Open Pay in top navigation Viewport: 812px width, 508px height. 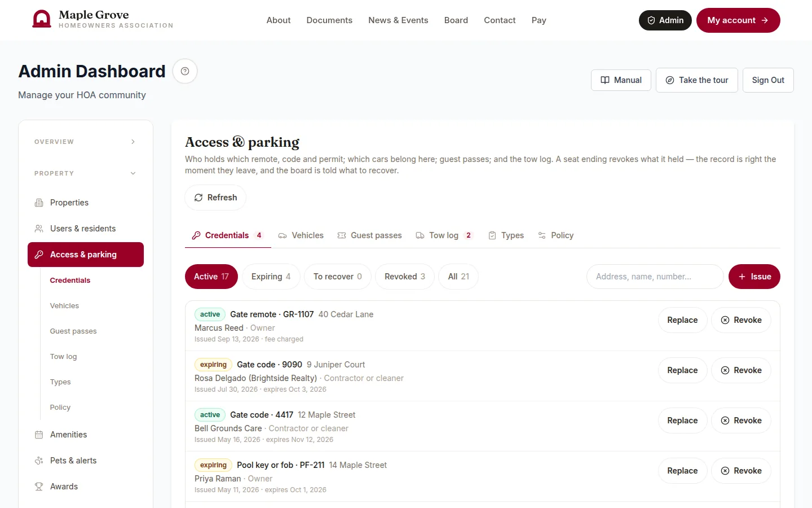tap(539, 20)
